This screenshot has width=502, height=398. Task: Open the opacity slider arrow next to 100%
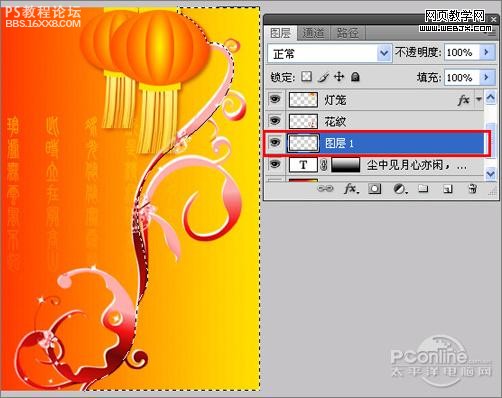[486, 52]
